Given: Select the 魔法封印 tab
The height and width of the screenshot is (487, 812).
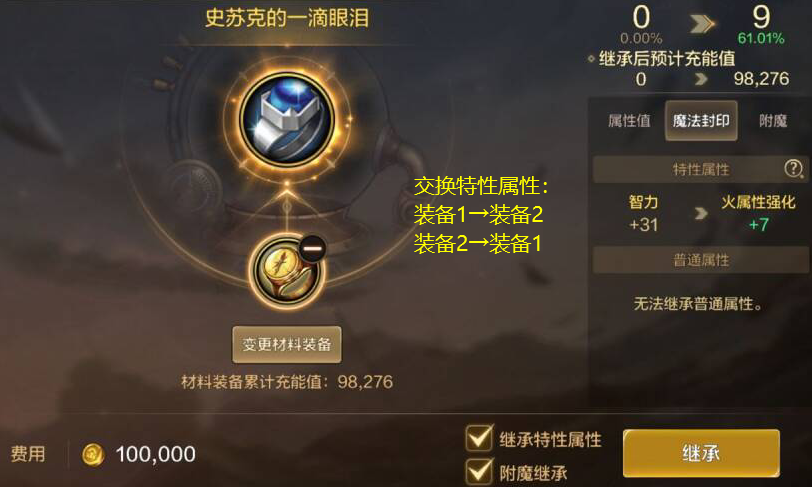Looking at the screenshot, I should [701, 121].
